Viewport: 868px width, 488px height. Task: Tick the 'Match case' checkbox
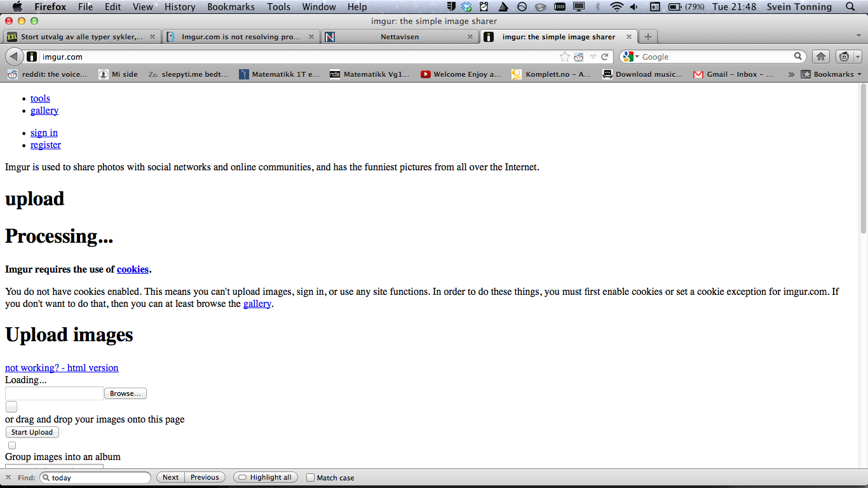[x=310, y=477]
